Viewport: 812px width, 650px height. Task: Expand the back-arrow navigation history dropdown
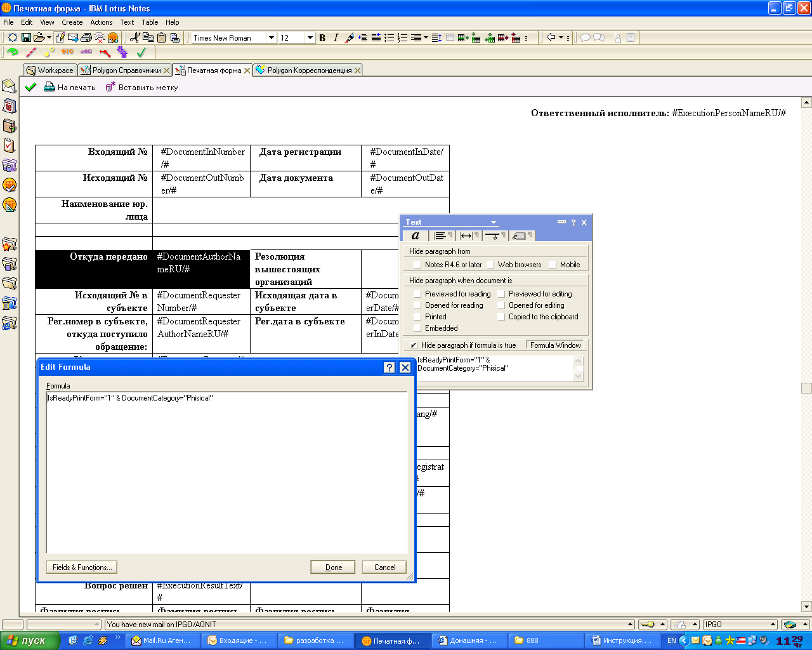tap(561, 38)
